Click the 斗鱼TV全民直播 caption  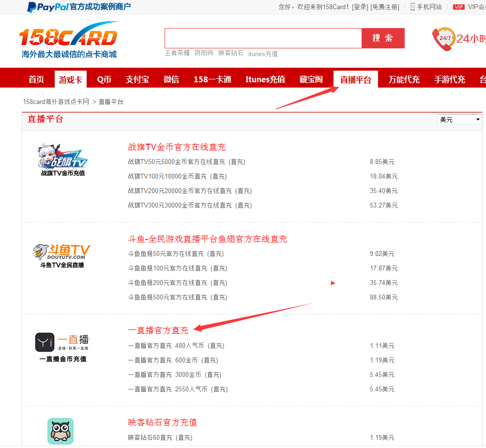[x=62, y=265]
